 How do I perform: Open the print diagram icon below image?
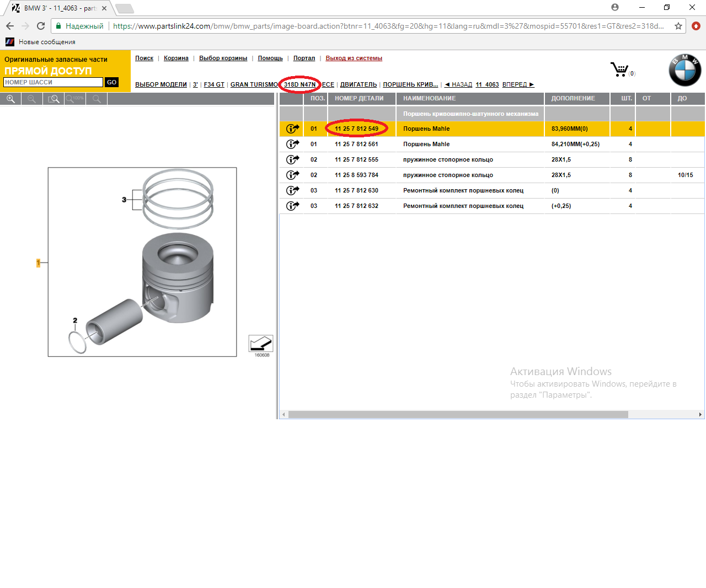point(261,344)
